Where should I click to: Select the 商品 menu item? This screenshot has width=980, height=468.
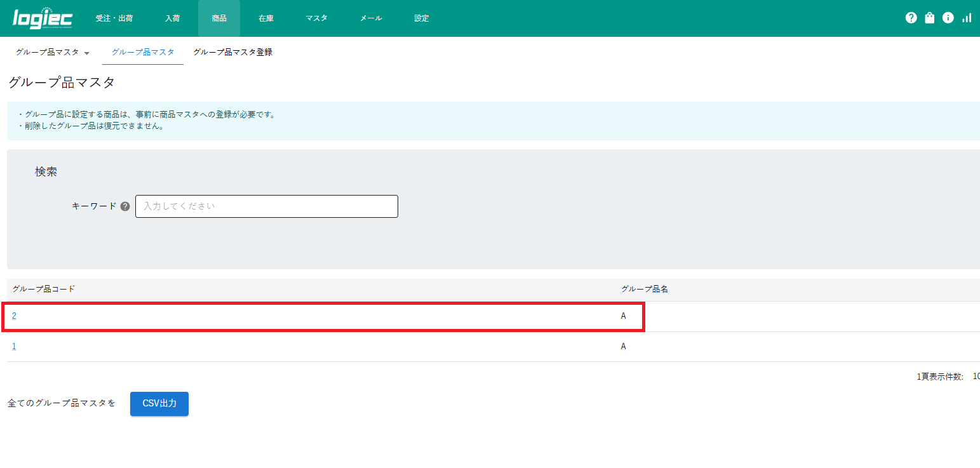click(x=219, y=18)
